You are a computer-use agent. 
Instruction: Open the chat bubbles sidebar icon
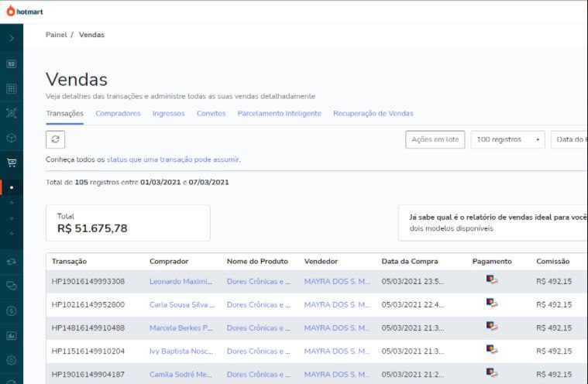11,286
